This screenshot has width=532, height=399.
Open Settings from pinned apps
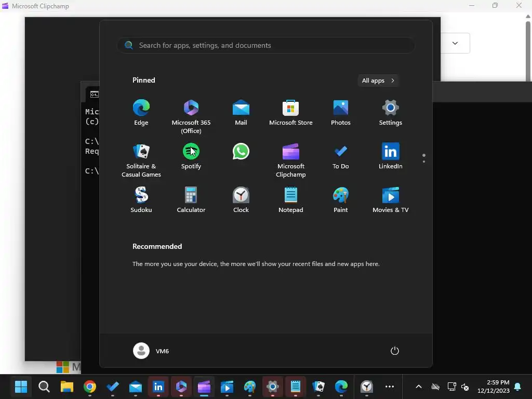[391, 113]
